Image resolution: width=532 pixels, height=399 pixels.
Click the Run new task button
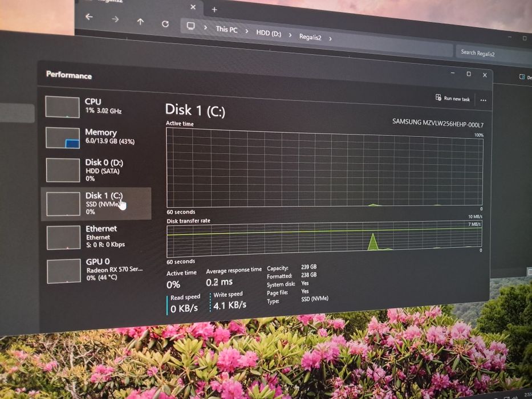click(453, 99)
